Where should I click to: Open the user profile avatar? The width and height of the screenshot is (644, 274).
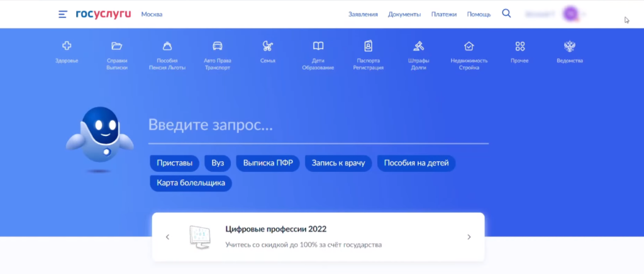[571, 14]
